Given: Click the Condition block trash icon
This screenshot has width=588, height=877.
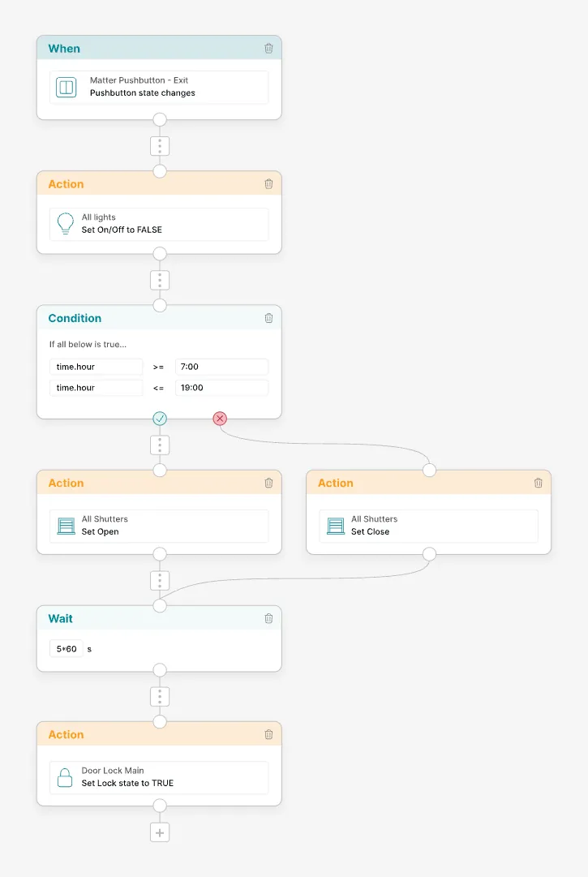Looking at the screenshot, I should click(x=268, y=318).
